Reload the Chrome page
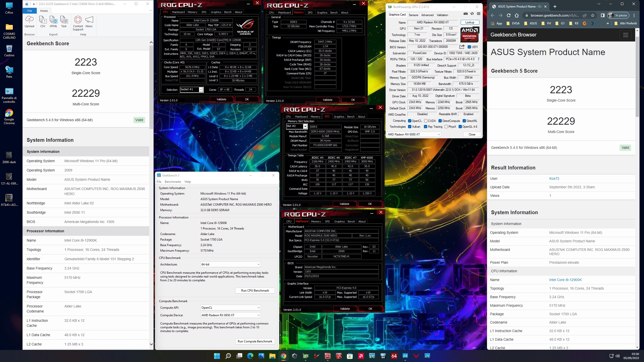The width and height of the screenshot is (644, 362). point(508,15)
